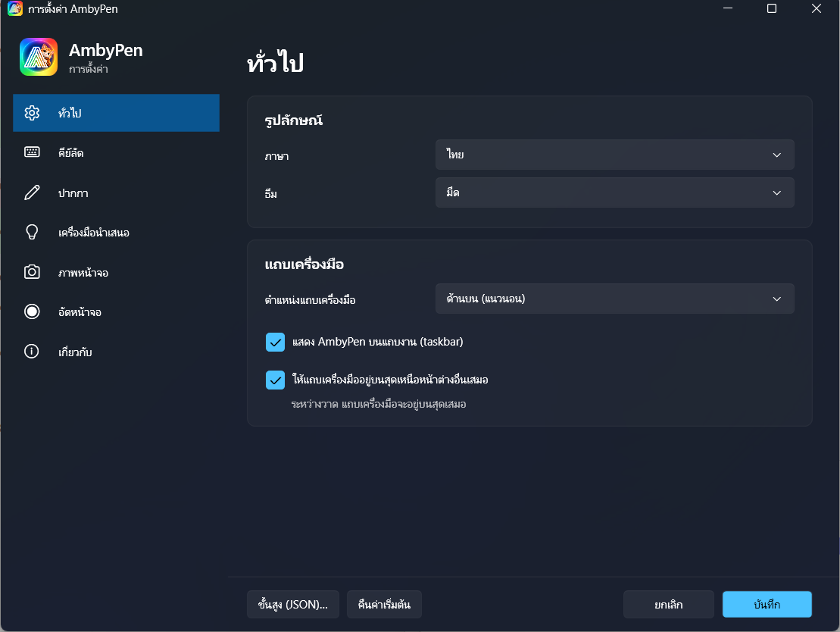Click the แถบเครื่องมือ section heading
This screenshot has height=632, width=840.
point(304,264)
